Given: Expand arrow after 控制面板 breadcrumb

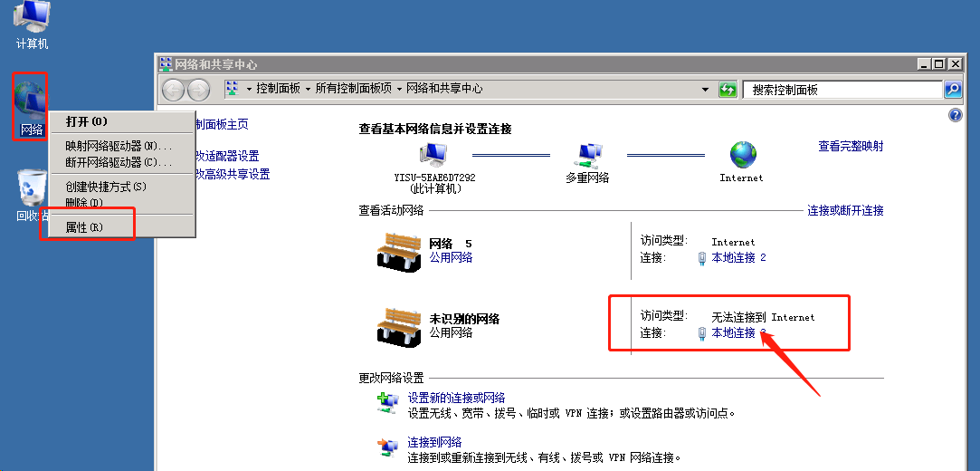Looking at the screenshot, I should (x=308, y=90).
